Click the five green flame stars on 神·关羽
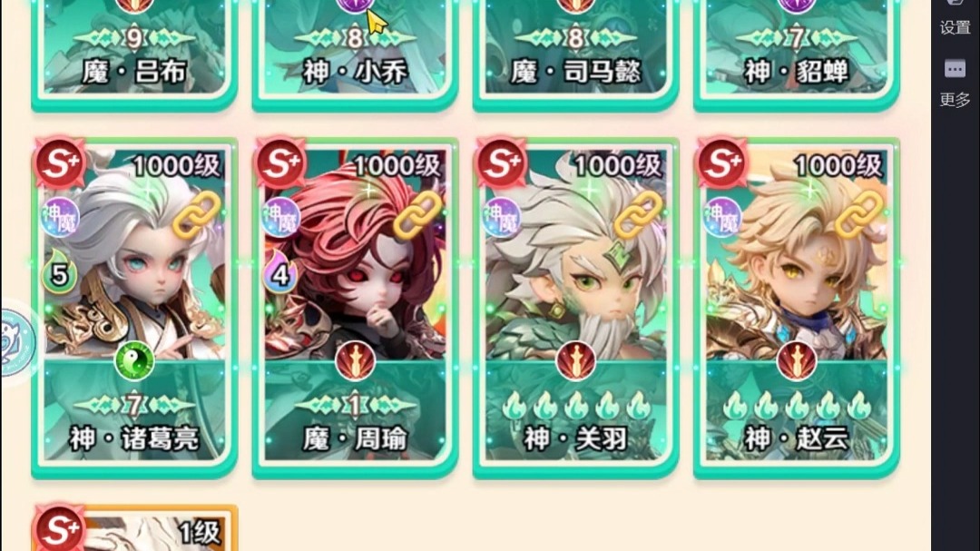 pos(575,405)
